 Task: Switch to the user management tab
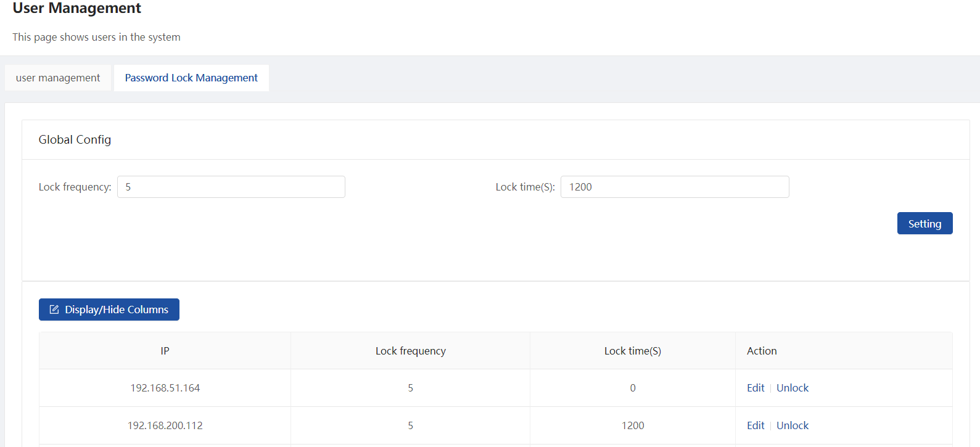58,78
